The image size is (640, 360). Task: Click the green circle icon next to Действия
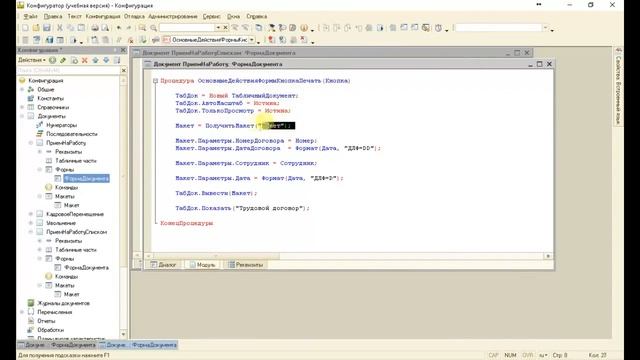pos(53,60)
